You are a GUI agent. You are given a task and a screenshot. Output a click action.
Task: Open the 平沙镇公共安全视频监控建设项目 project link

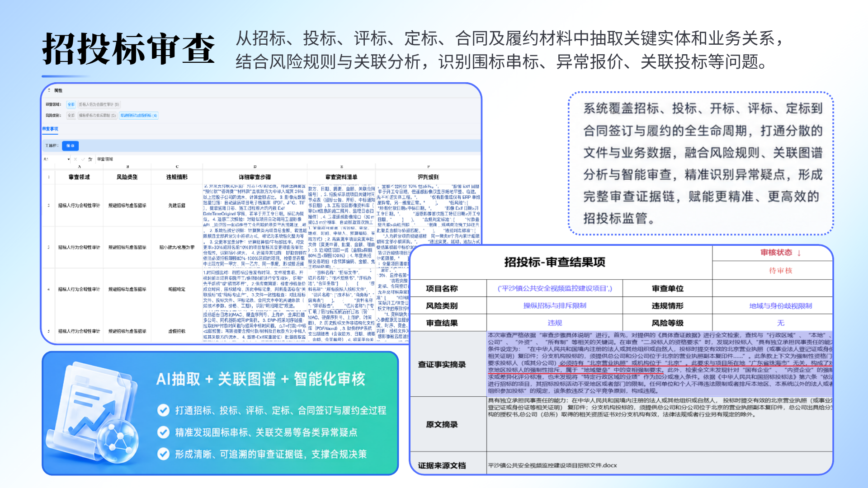click(x=555, y=288)
